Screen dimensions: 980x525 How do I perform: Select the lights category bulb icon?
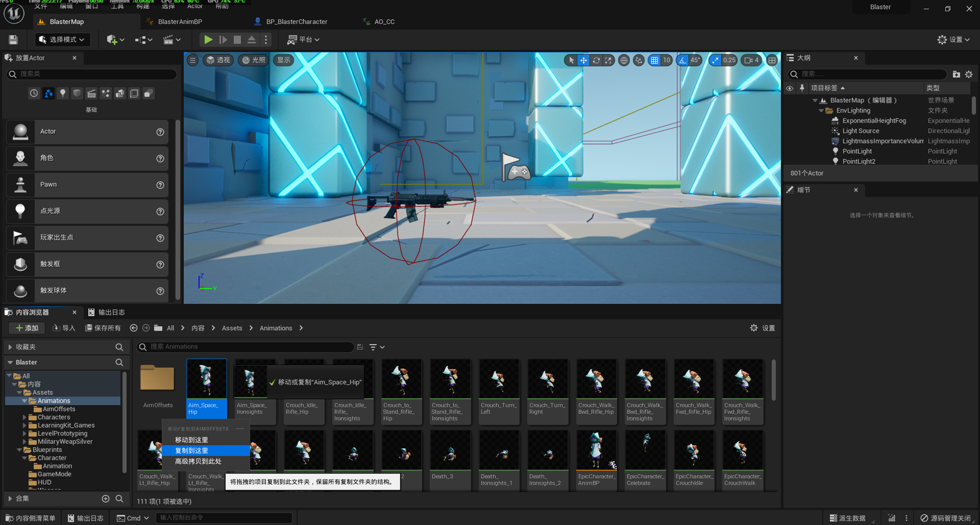(63, 93)
